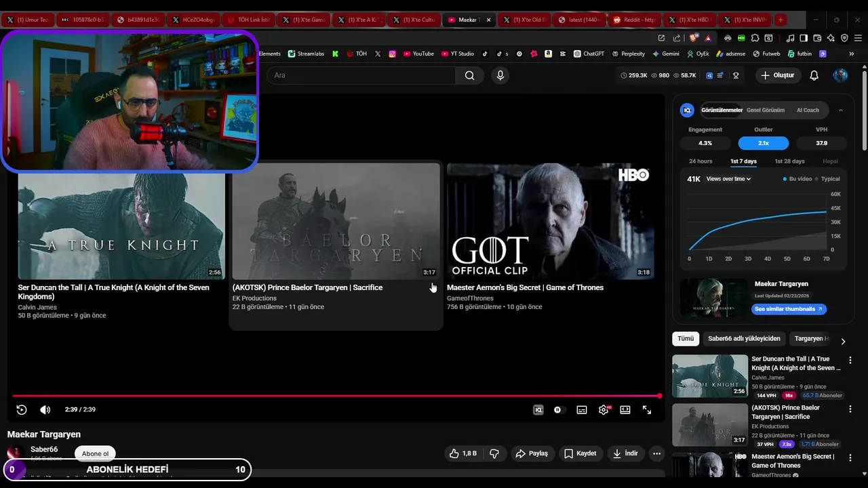Select the Saber66 adlı yükleyiciden chip
The height and width of the screenshot is (488, 868).
coord(744,338)
